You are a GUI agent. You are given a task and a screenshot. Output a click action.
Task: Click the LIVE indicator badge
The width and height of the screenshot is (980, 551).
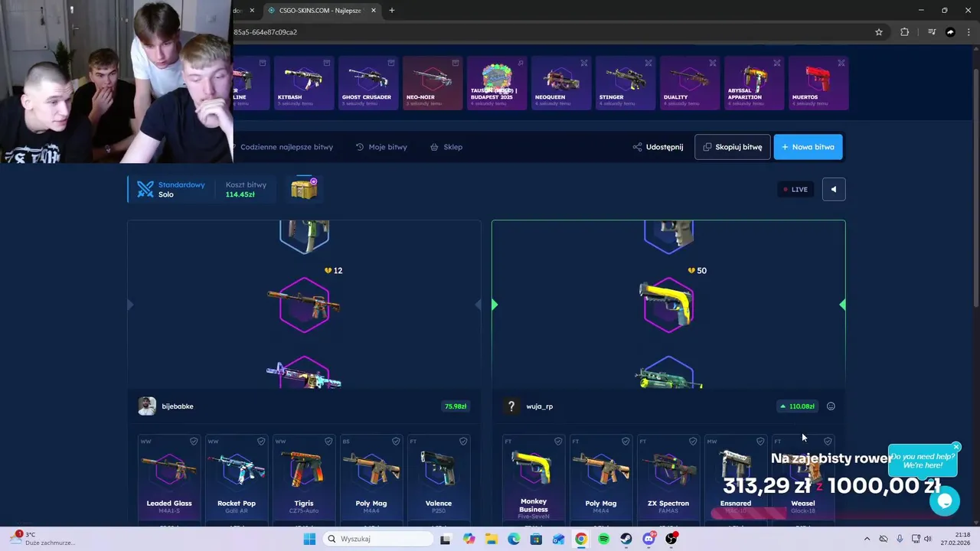coord(795,189)
